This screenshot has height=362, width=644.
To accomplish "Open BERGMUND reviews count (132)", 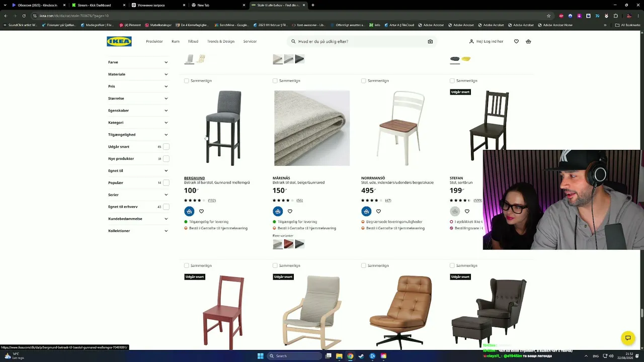I will tap(212, 201).
